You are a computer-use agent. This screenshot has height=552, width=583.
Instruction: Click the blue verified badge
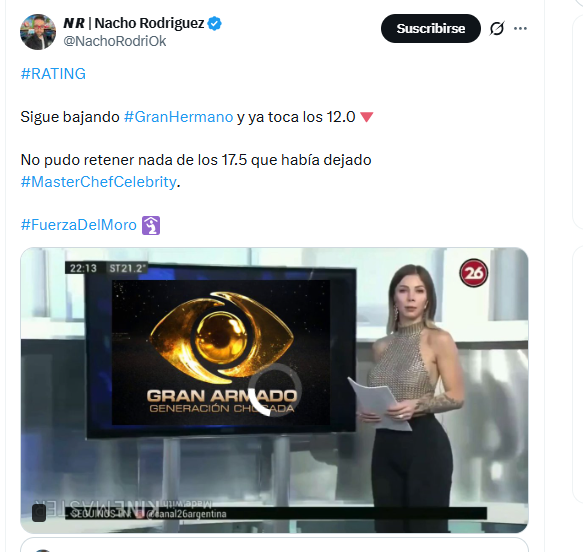tap(215, 23)
